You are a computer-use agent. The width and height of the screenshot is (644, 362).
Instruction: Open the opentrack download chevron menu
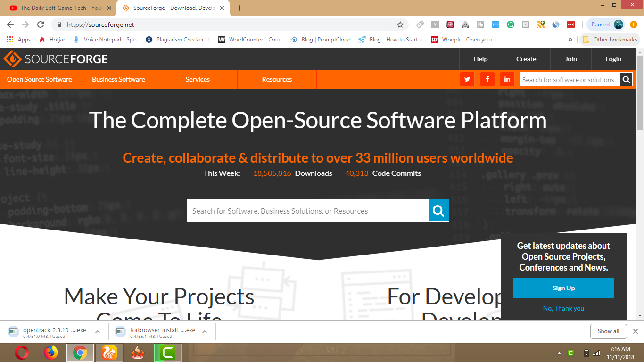(x=98, y=331)
